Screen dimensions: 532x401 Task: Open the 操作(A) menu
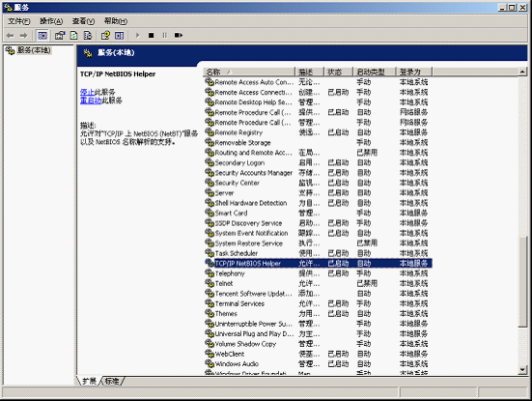[x=51, y=21]
